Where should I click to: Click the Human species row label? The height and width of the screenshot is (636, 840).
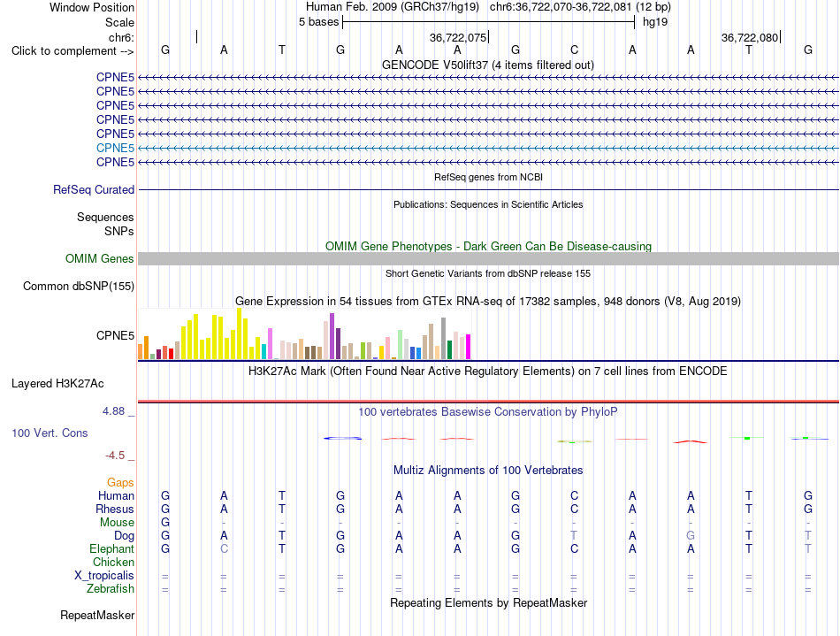pyautogui.click(x=116, y=495)
